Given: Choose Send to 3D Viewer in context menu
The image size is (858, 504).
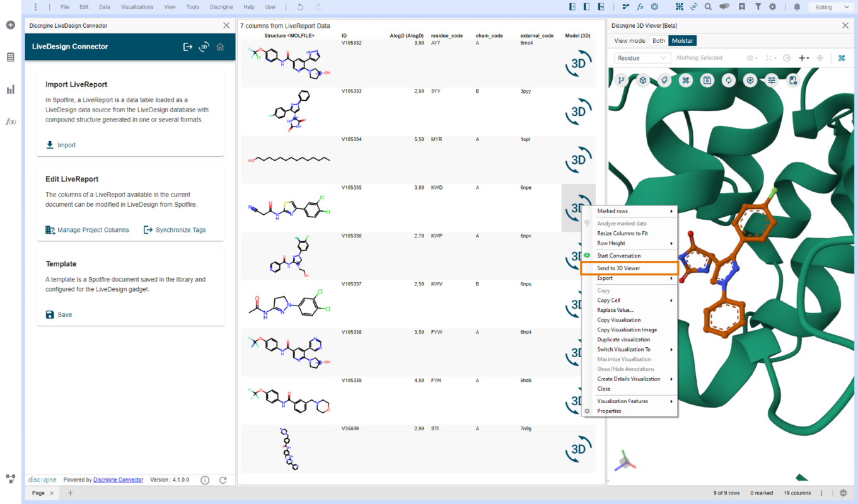Looking at the screenshot, I should 629,268.
